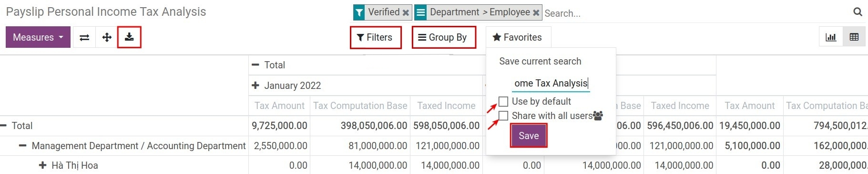Collapse the Total column header
This screenshot has height=174, width=868.
pyautogui.click(x=255, y=65)
